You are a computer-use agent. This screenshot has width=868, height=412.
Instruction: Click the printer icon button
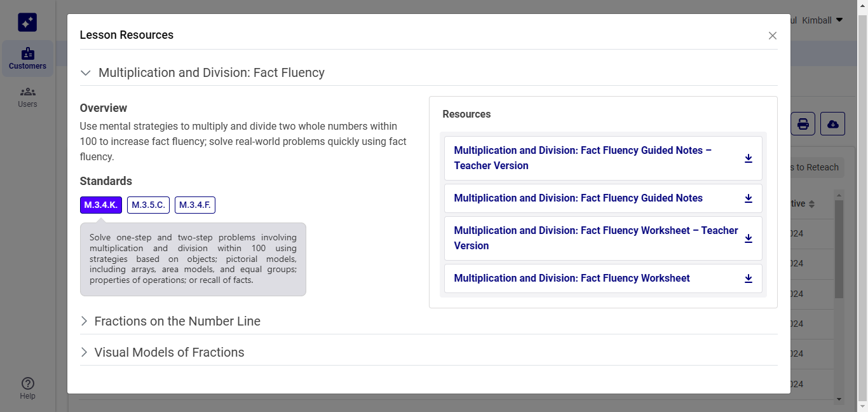[x=802, y=123]
